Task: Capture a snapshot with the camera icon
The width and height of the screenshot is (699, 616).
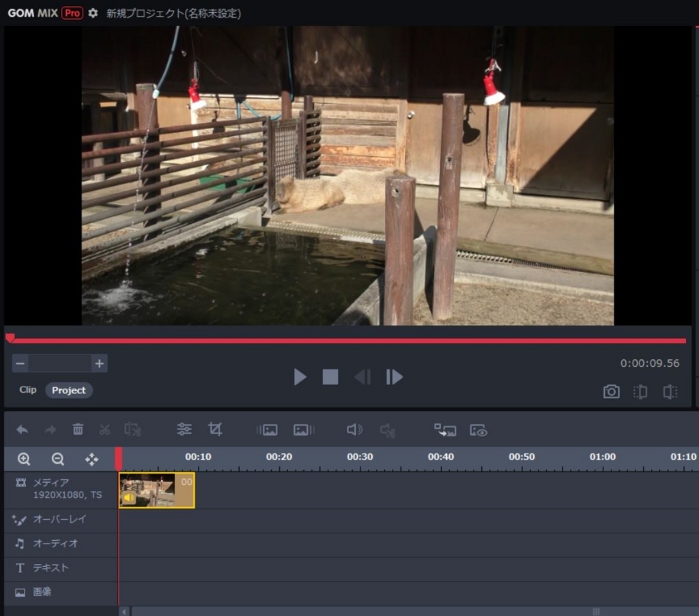Action: (611, 391)
